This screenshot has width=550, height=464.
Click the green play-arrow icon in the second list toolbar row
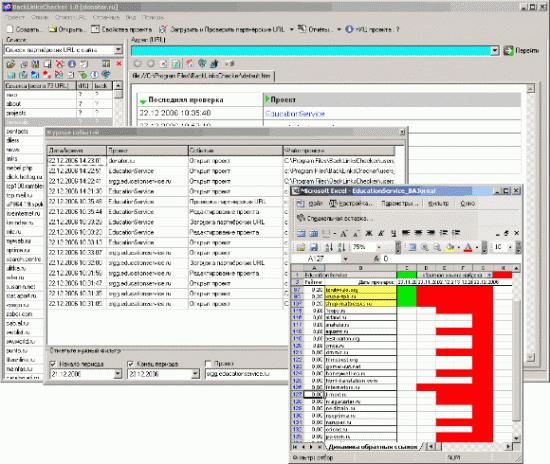click(83, 74)
